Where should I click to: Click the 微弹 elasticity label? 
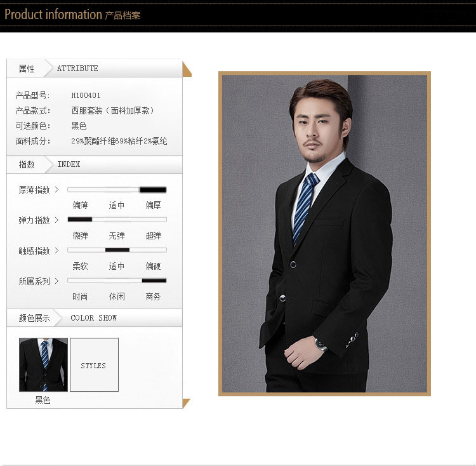pyautogui.click(x=80, y=236)
